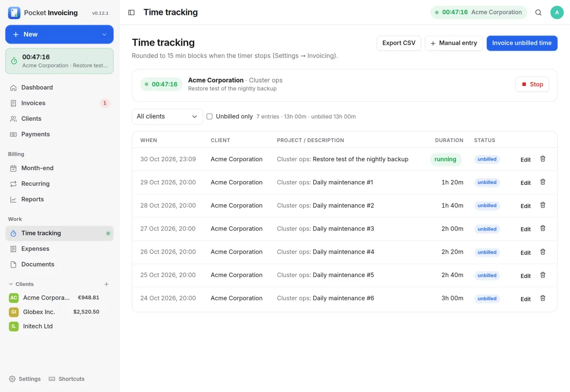The width and height of the screenshot is (570, 392).
Task: Open Documents
Action: [x=59, y=265]
